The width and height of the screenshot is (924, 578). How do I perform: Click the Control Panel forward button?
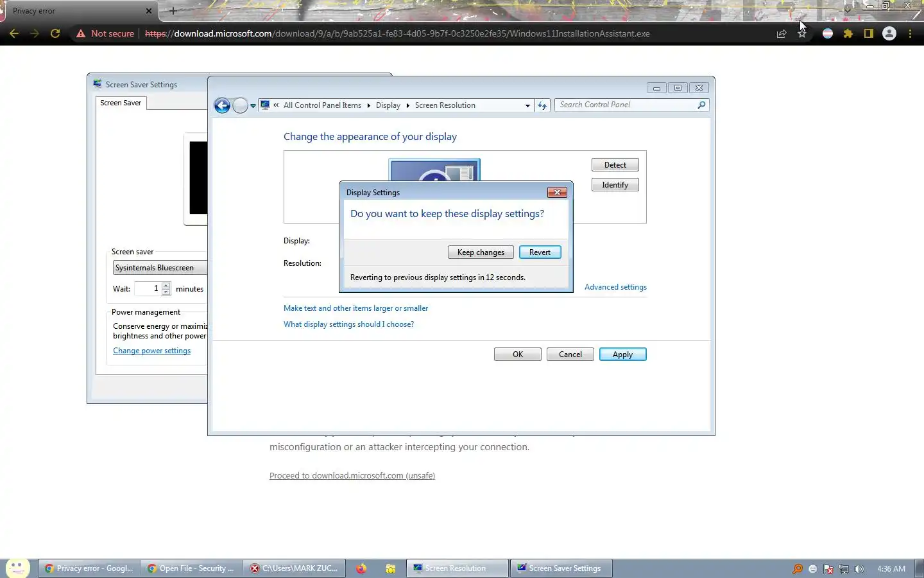240,105
